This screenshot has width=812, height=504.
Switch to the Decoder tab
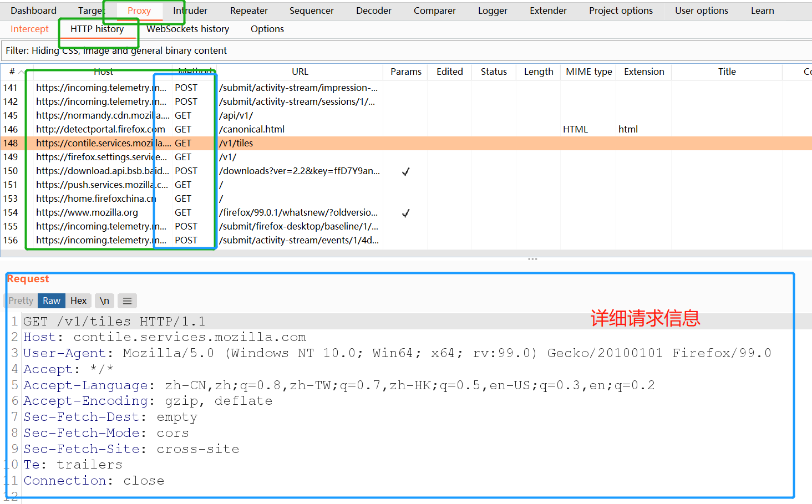374,11
